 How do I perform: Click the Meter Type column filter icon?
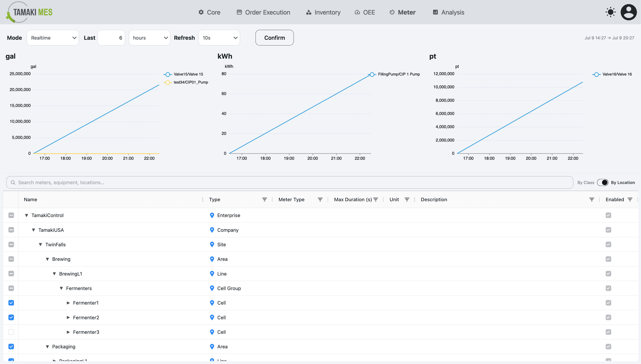[x=320, y=199]
